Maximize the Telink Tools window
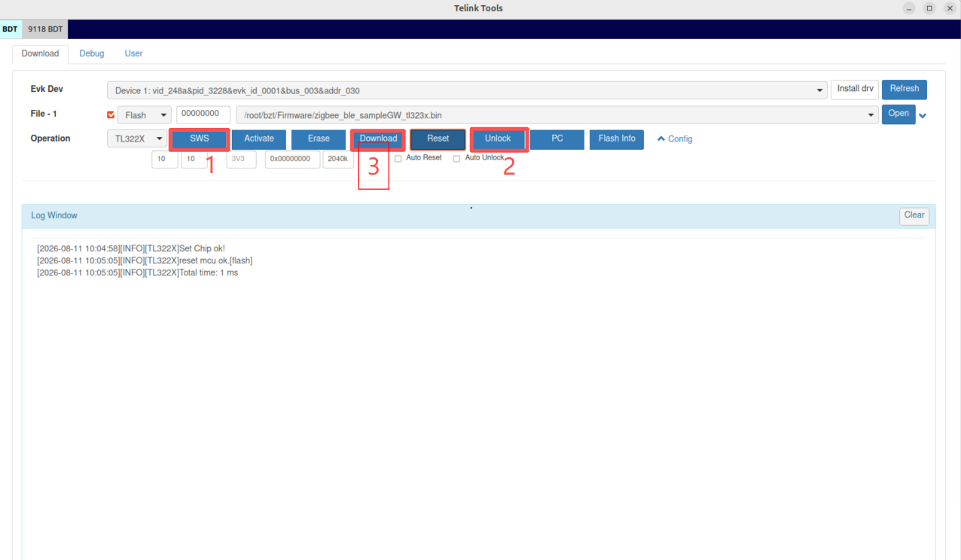The height and width of the screenshot is (560, 961). click(x=930, y=8)
